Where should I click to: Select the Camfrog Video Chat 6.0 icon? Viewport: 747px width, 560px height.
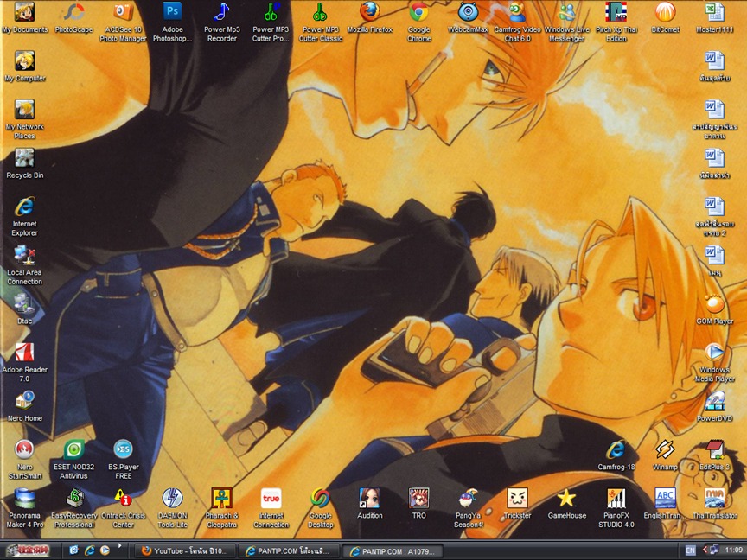517,22
